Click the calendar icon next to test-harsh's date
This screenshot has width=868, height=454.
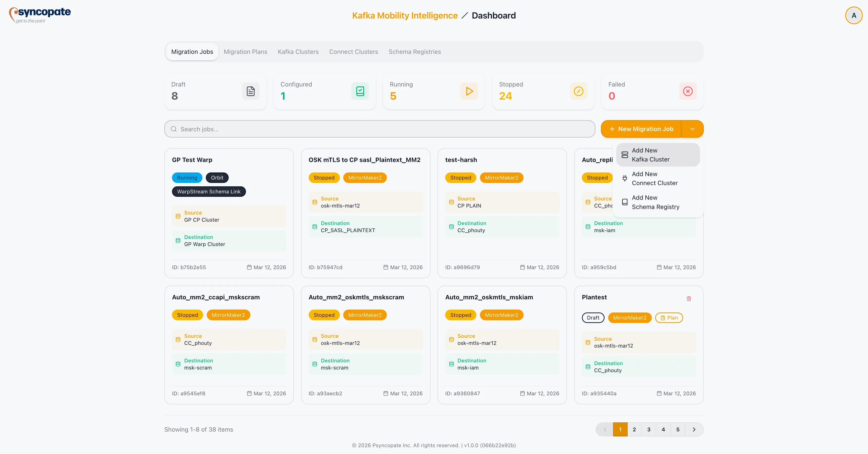[x=523, y=267]
